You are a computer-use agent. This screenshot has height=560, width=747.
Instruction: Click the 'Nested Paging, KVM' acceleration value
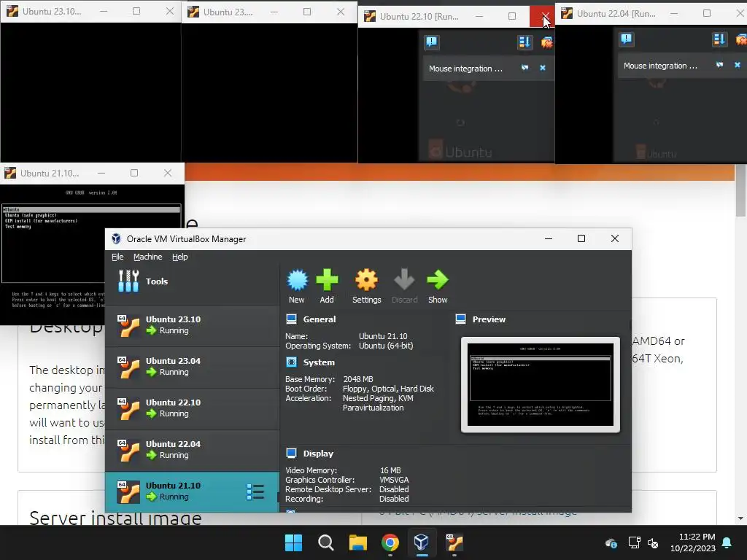tap(378, 398)
